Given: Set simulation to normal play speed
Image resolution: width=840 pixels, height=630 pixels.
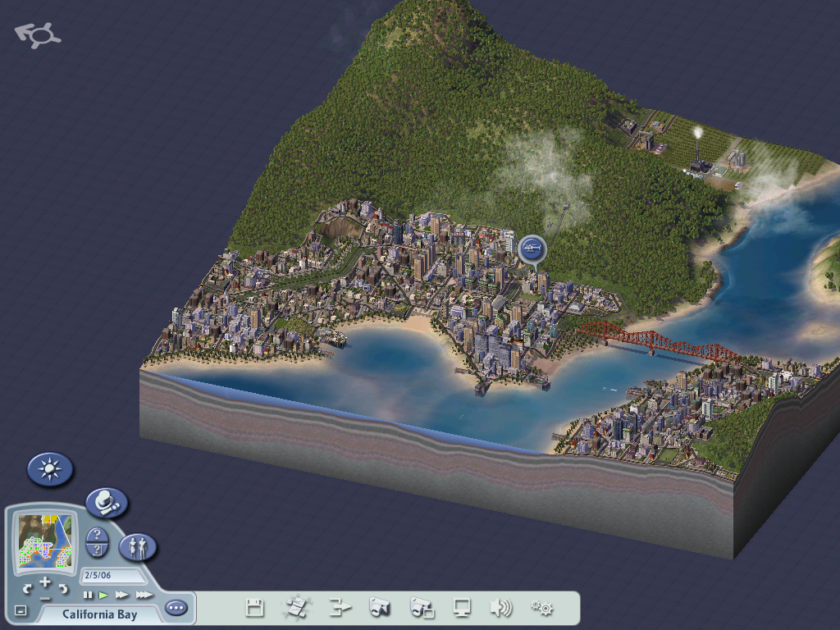Looking at the screenshot, I should [104, 595].
